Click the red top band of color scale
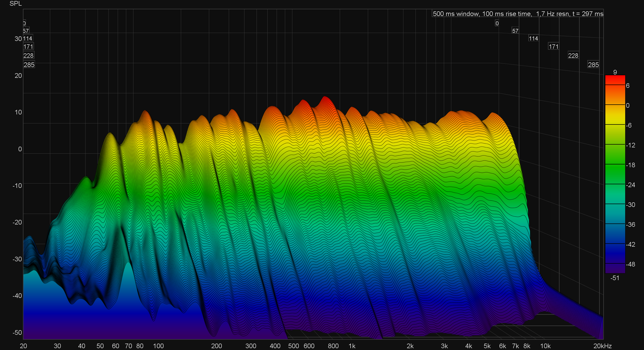The image size is (644, 350). [615, 80]
